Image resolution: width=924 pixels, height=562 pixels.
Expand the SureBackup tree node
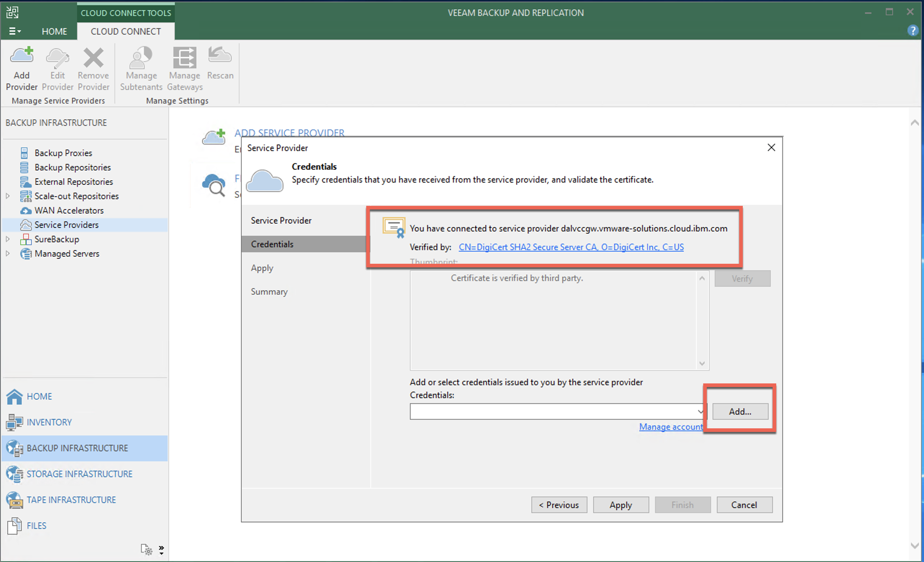[x=8, y=239]
